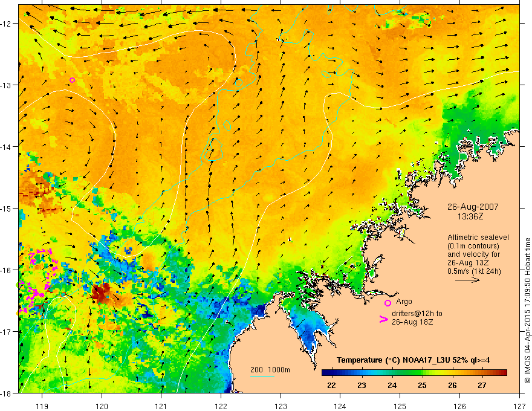Click the IMOS copyright timestamp text
Screen dimensions: 532x411
point(527,311)
